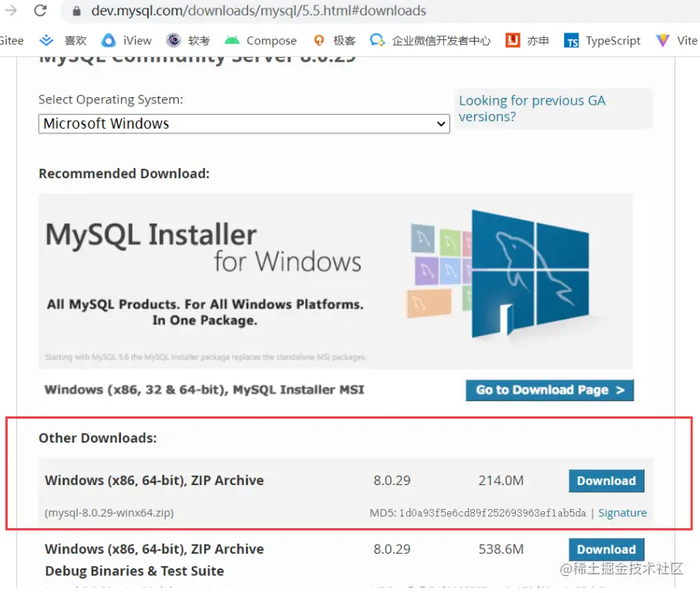Download the 214.0M ZIP Archive
The height and width of the screenshot is (593, 700).
tap(606, 480)
